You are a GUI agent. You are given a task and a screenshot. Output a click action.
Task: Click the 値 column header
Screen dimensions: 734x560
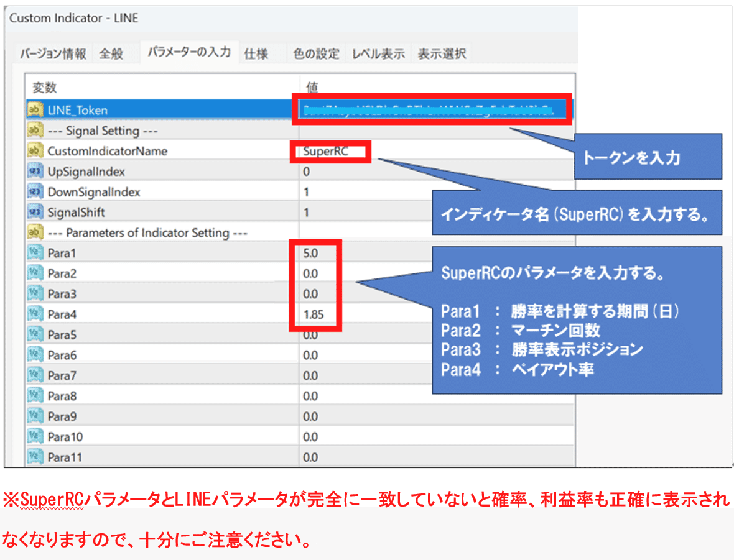(x=312, y=87)
